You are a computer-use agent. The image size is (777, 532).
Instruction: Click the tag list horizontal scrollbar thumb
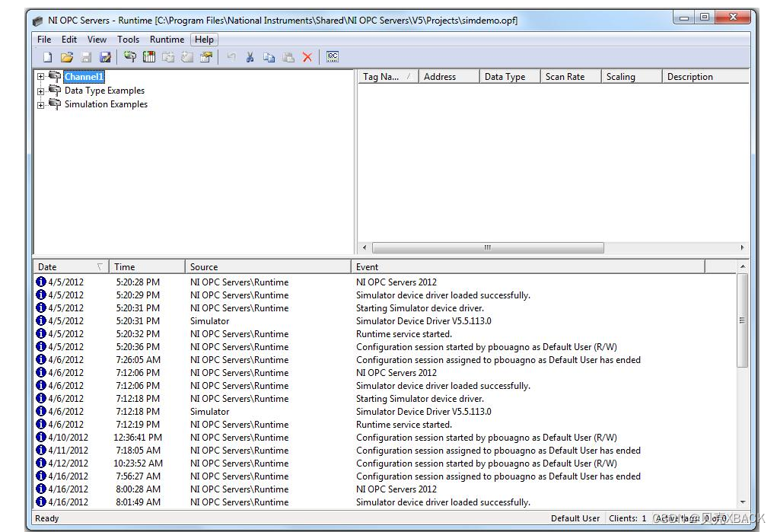coord(488,247)
